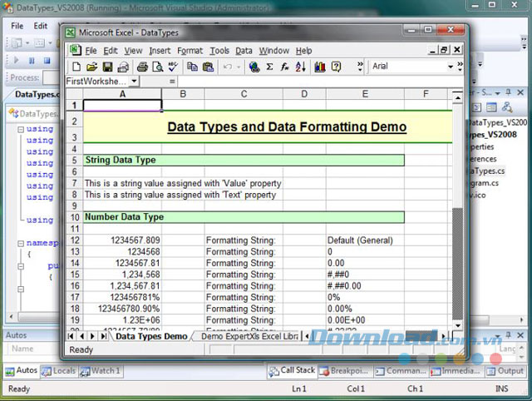Click the View Class Diagram icon in Solution Explorer
The width and height of the screenshot is (532, 401).
[x=507, y=107]
